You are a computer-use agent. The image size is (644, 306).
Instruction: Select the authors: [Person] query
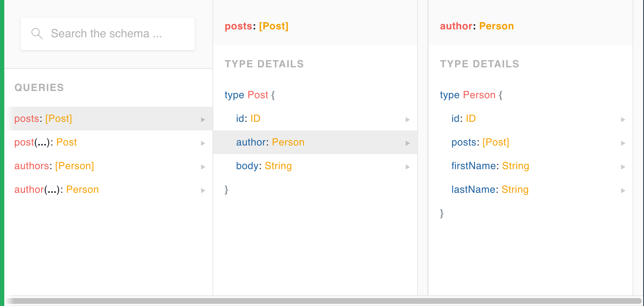(54, 166)
